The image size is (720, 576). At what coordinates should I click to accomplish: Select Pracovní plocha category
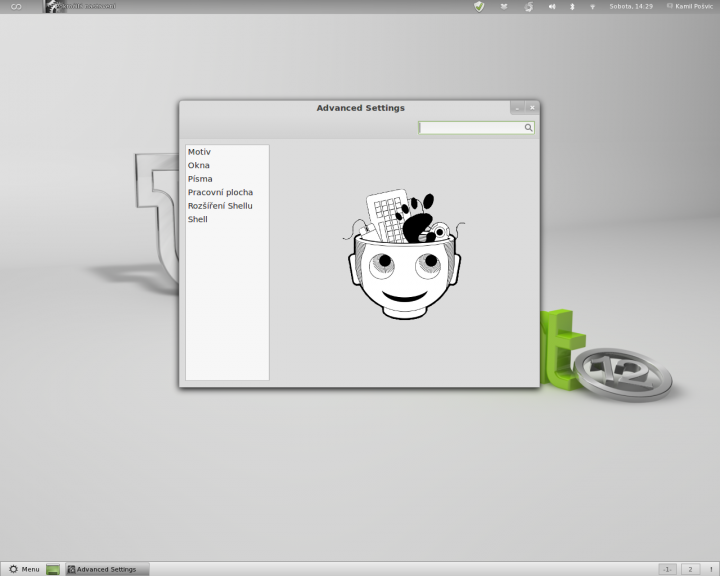pyautogui.click(x=227, y=192)
